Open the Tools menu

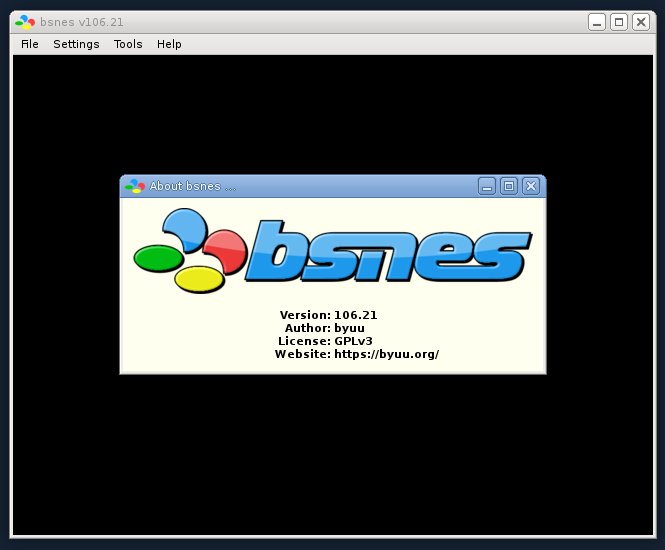(x=128, y=44)
